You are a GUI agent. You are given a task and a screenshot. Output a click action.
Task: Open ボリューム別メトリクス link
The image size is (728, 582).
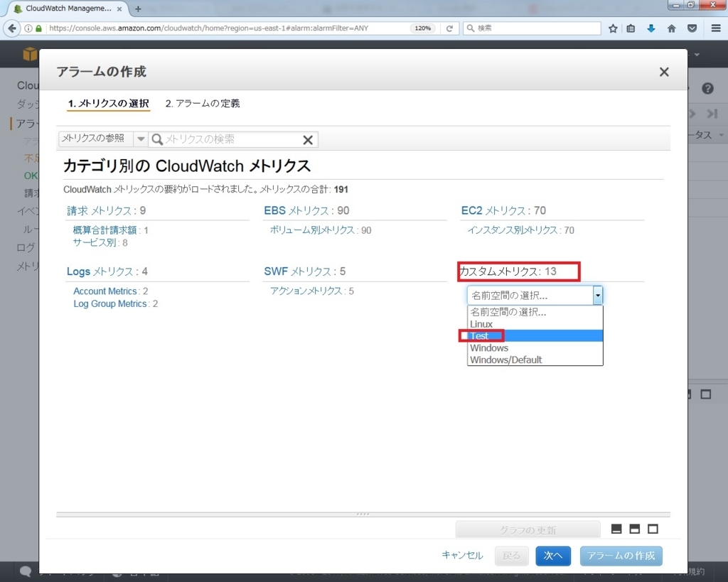point(312,230)
